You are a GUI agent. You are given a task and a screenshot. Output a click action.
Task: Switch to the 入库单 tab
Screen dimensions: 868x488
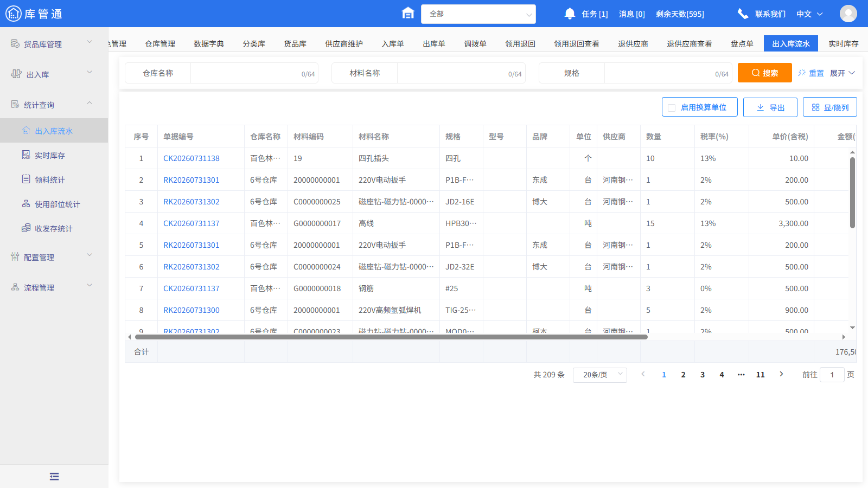(x=393, y=44)
